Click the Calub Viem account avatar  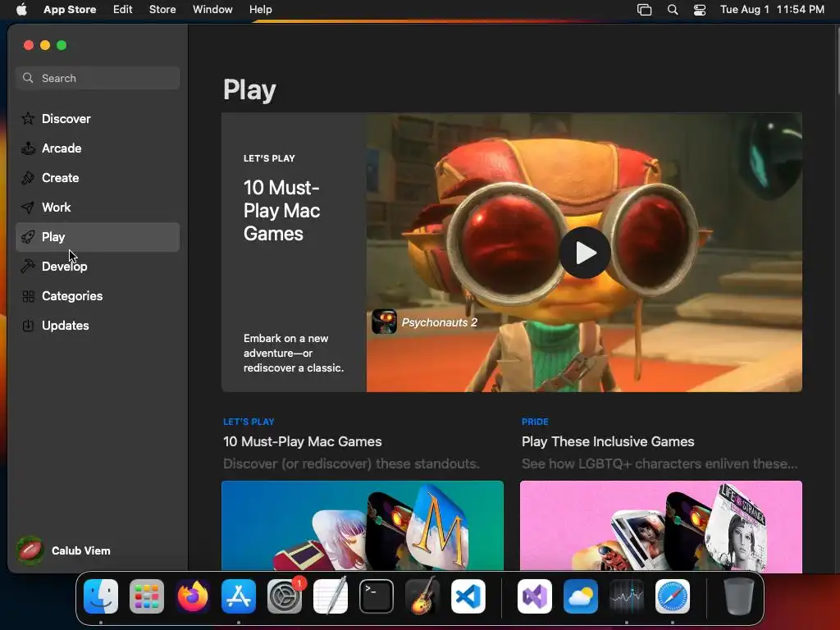30,550
